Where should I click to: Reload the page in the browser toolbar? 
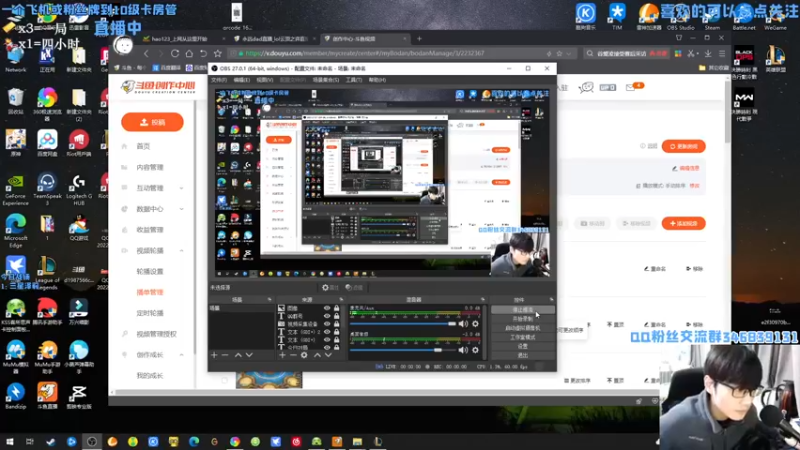[175, 53]
